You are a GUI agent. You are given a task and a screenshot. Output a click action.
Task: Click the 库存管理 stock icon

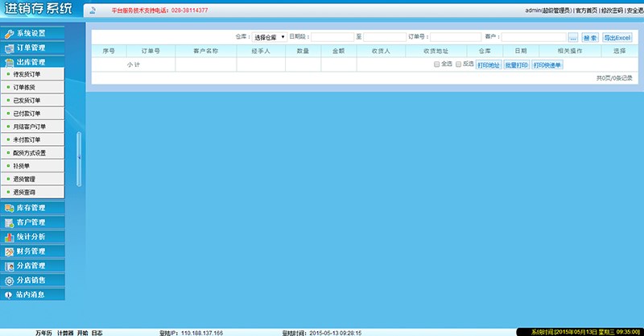click(9, 209)
